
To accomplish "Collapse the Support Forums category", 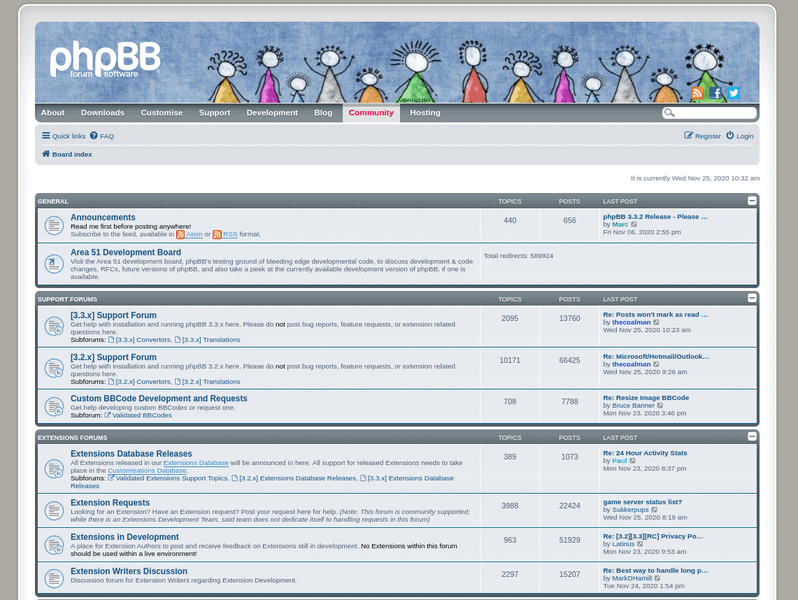I will click(752, 298).
